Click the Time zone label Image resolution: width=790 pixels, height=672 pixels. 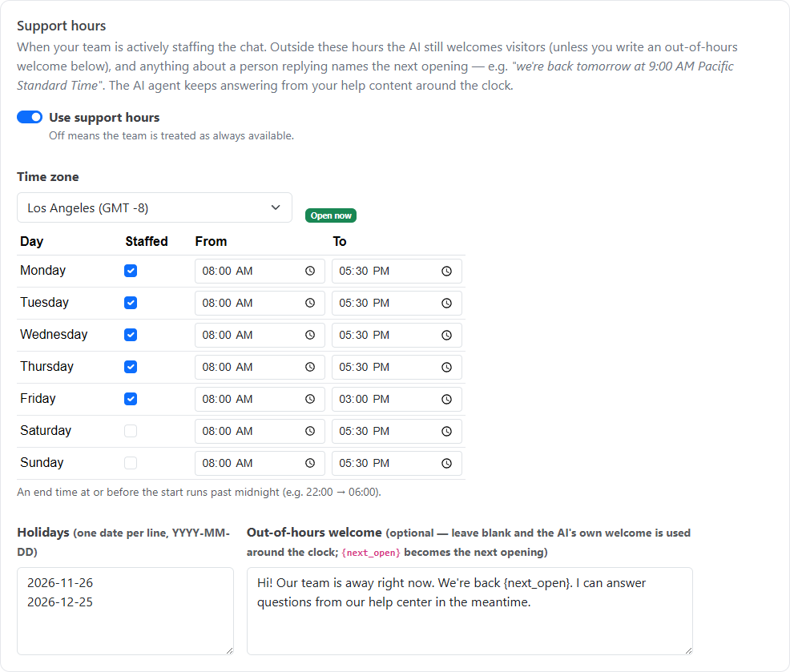48,177
